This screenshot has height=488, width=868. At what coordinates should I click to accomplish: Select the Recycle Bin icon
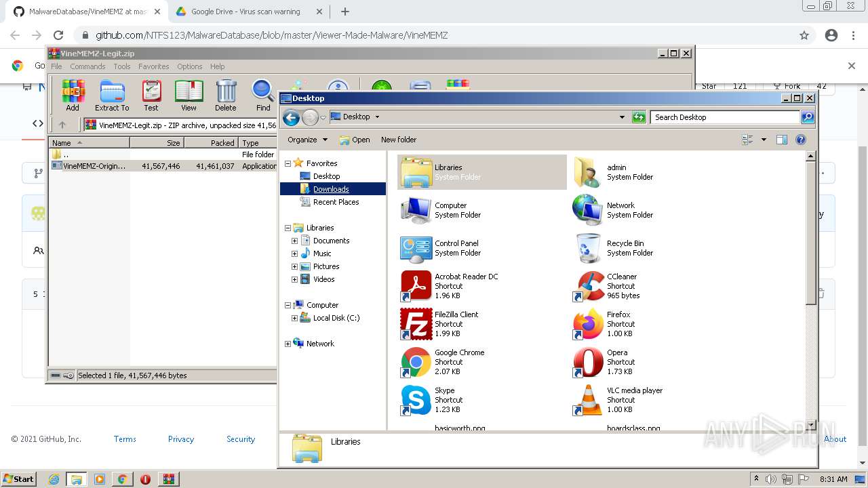point(589,248)
